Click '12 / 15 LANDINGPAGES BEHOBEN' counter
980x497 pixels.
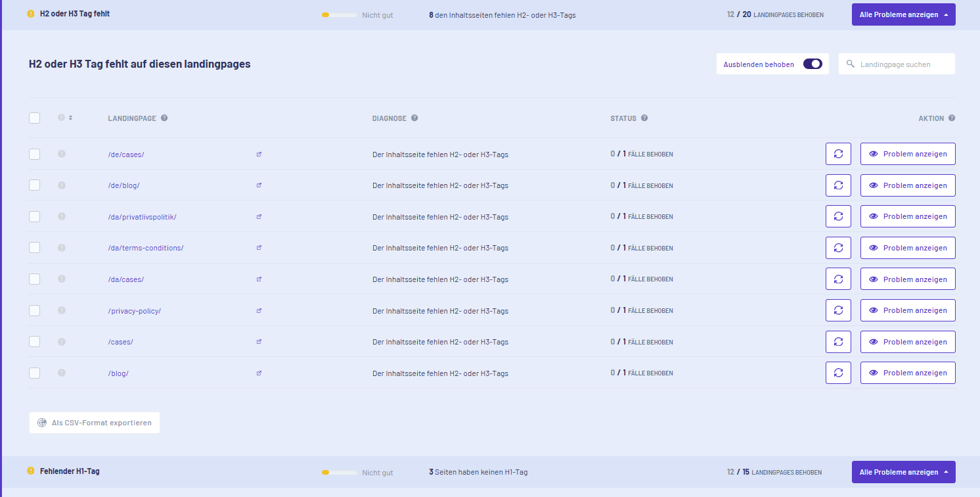tap(774, 472)
